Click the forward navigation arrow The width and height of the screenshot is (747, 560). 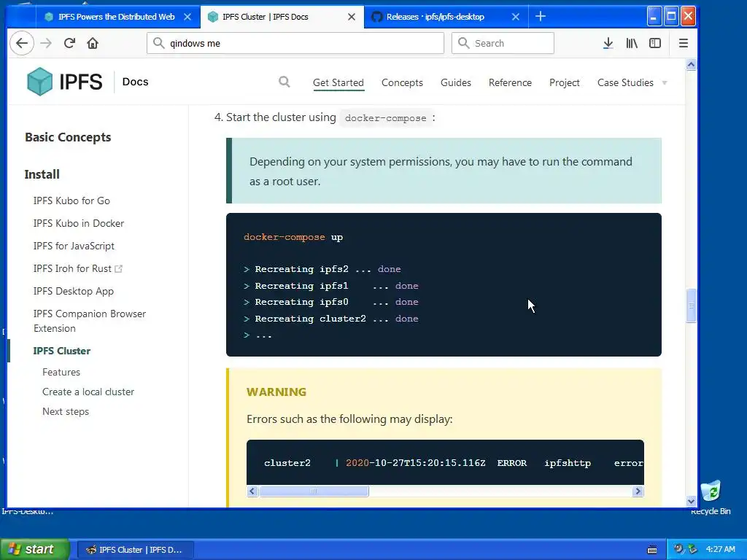pos(46,43)
